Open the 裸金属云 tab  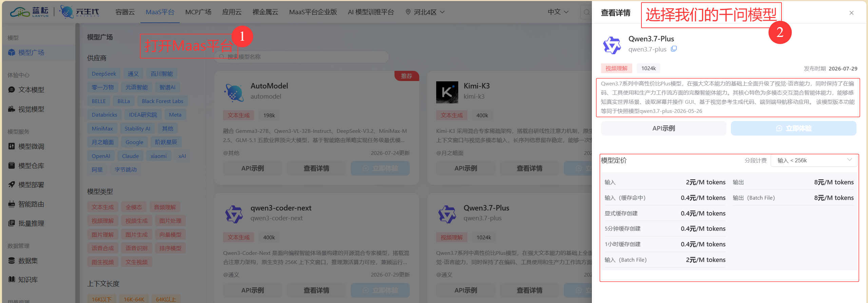[x=266, y=12]
